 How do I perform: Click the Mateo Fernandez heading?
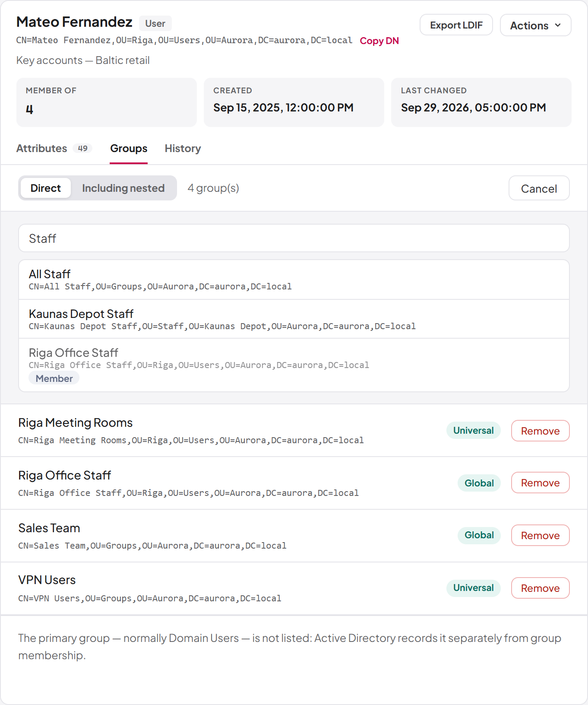[x=74, y=22]
